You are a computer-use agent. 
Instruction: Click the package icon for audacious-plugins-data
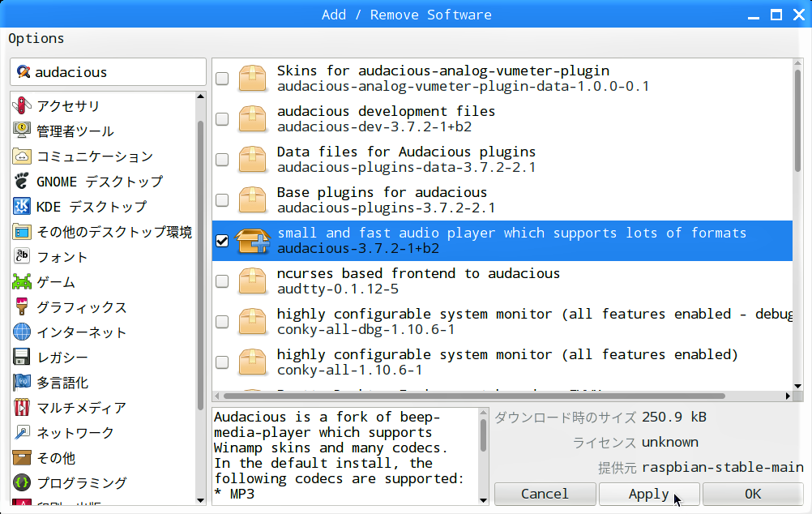pos(252,159)
